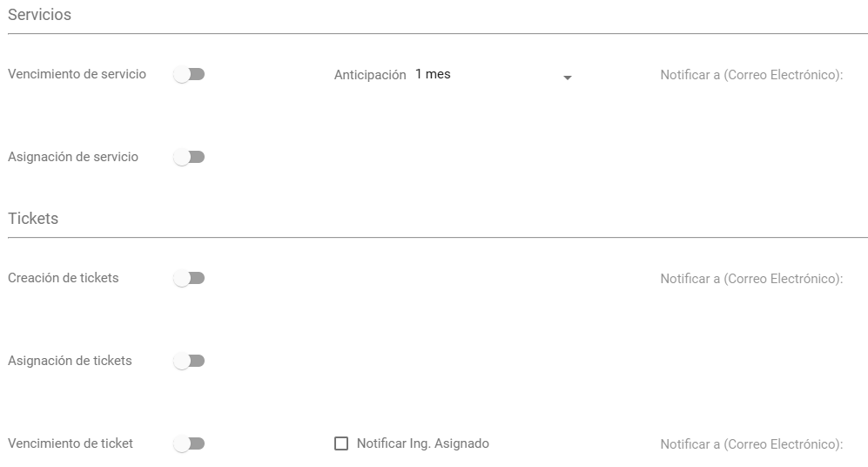Check the Notificar Ing. Asignado checkbox
The height and width of the screenshot is (467, 868).
coord(341,443)
